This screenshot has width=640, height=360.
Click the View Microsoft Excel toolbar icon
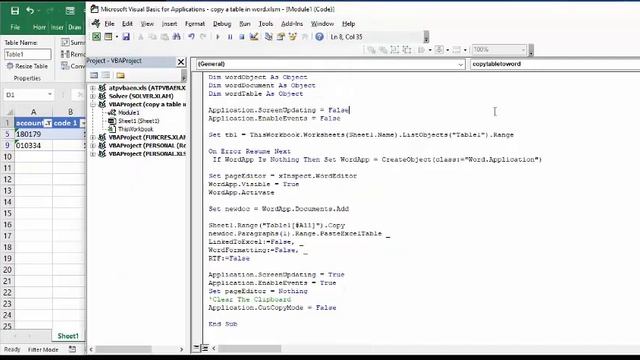96,37
